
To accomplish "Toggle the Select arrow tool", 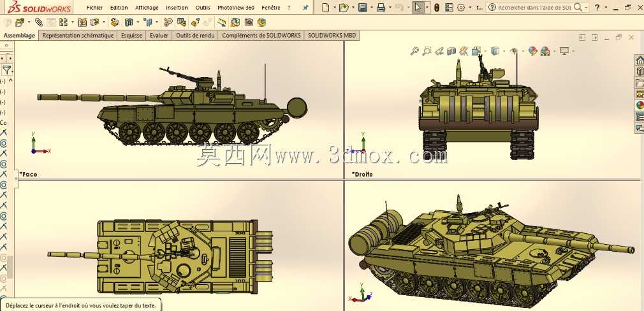I will tap(418, 8).
